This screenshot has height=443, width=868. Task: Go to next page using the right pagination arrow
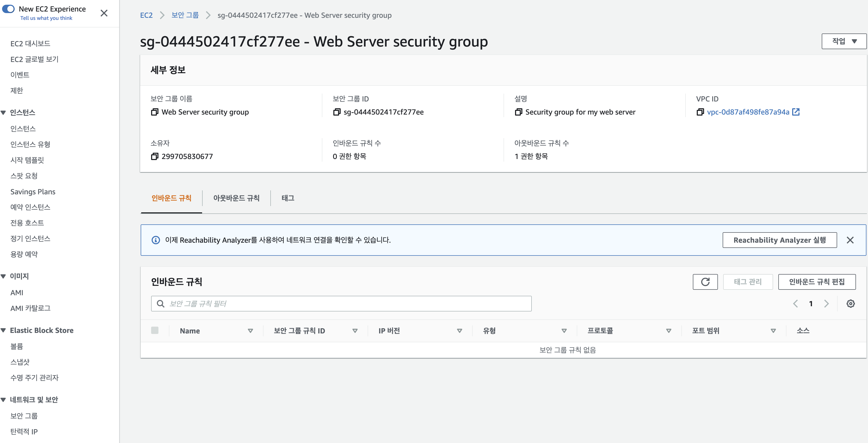tap(826, 303)
